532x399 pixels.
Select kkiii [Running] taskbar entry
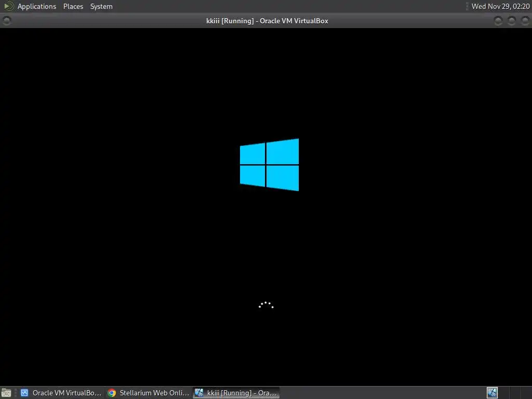click(236, 393)
